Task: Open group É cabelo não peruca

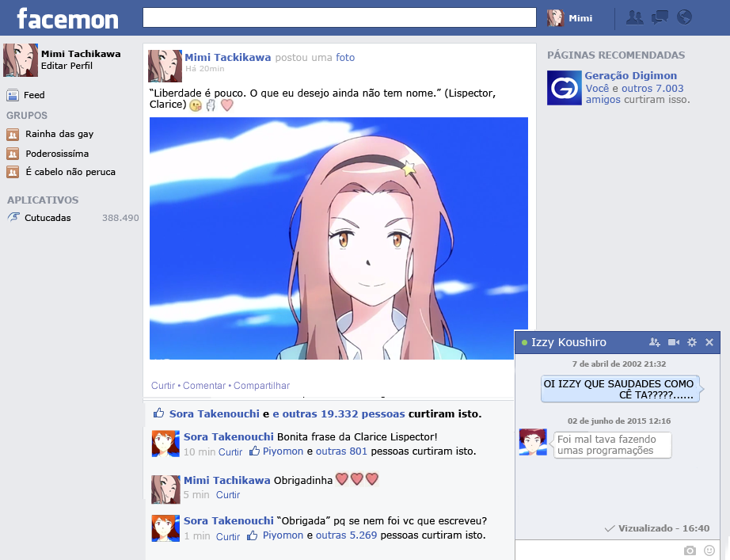Action: point(70,172)
